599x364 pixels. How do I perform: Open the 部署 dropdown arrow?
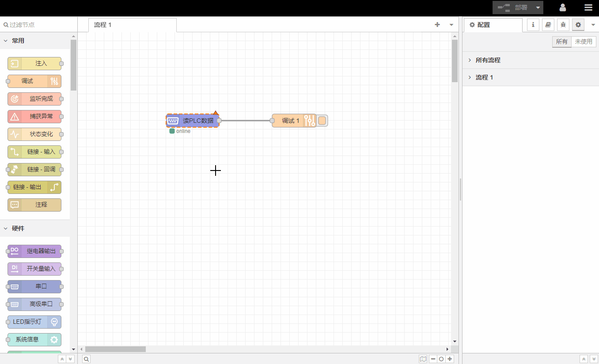tap(538, 8)
